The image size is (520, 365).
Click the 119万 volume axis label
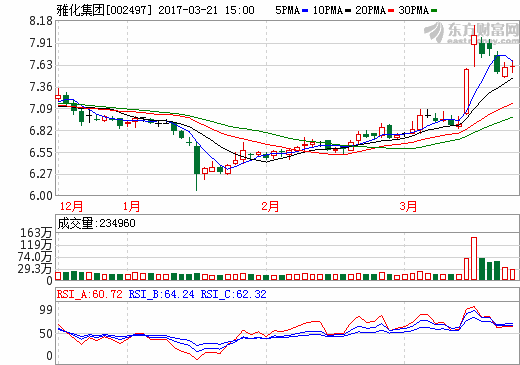tap(36, 245)
